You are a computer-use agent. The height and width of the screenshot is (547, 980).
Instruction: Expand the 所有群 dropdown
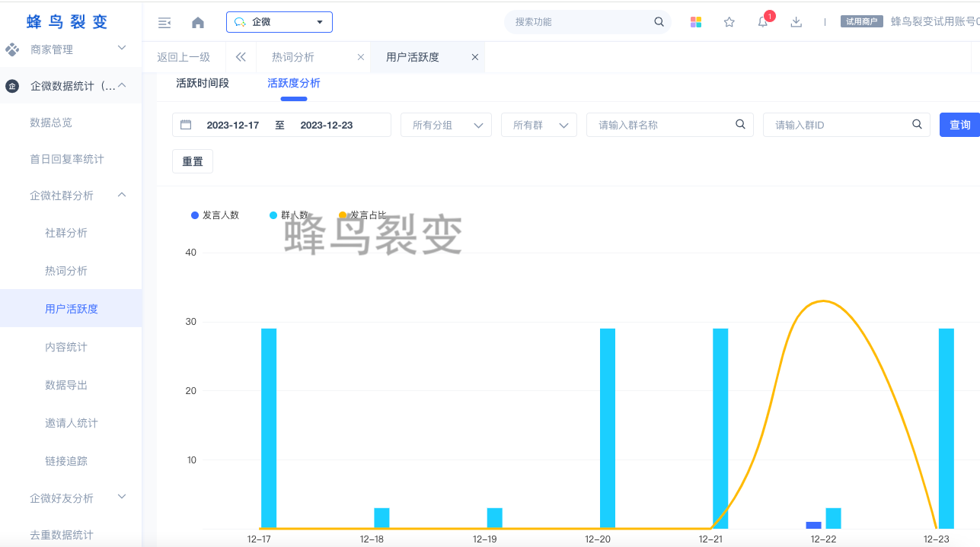(538, 125)
